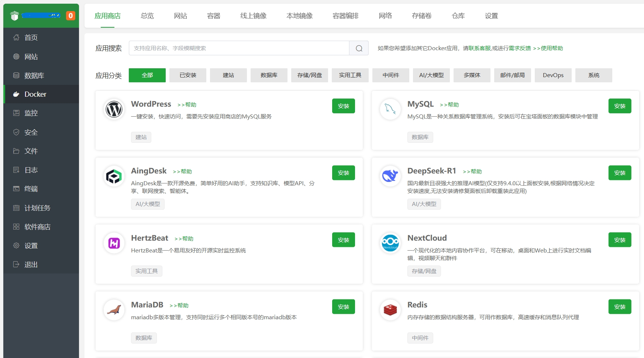Click the grid icon beside 软件商店
The height and width of the screenshot is (358, 644).
(x=16, y=227)
